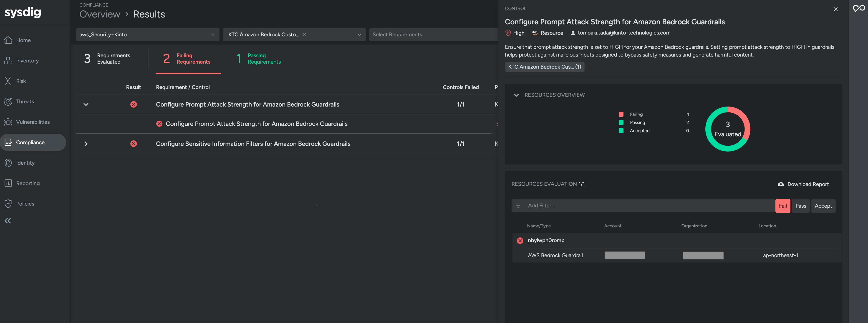The width and height of the screenshot is (868, 323).
Task: Click fail icon on Prompt Attack requirement row
Action: 134,104
